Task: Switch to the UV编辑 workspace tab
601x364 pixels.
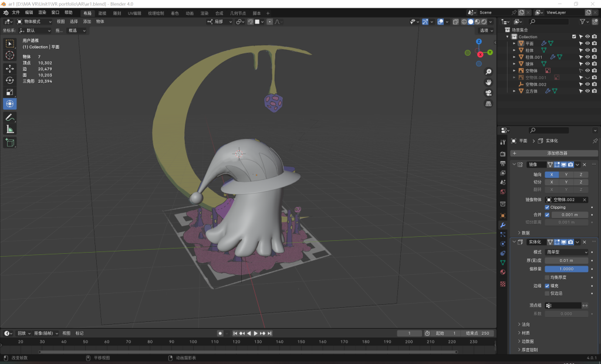Action: click(134, 13)
